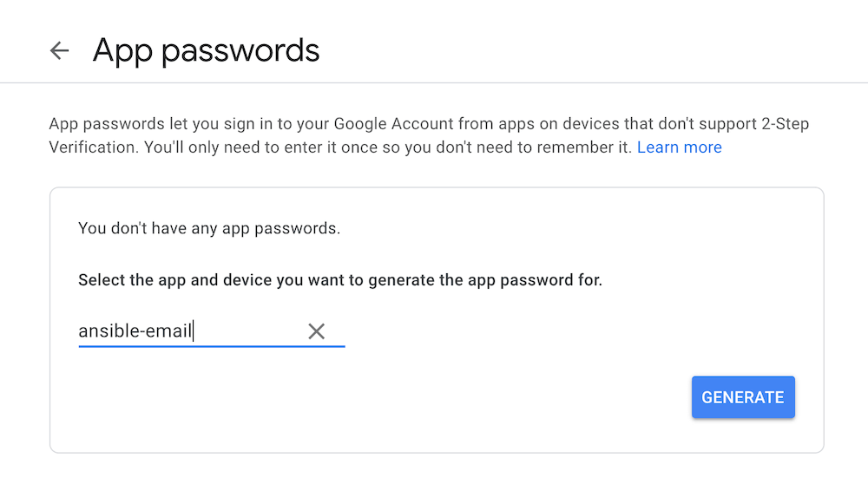This screenshot has width=868, height=504.
Task: Open the Learn more link
Action: 679,147
